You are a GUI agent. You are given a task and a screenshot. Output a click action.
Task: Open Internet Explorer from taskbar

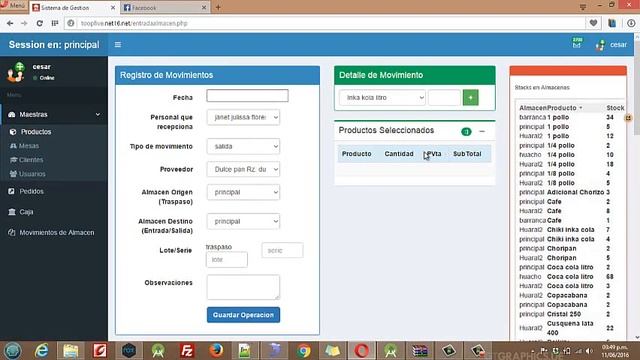[x=42, y=351]
